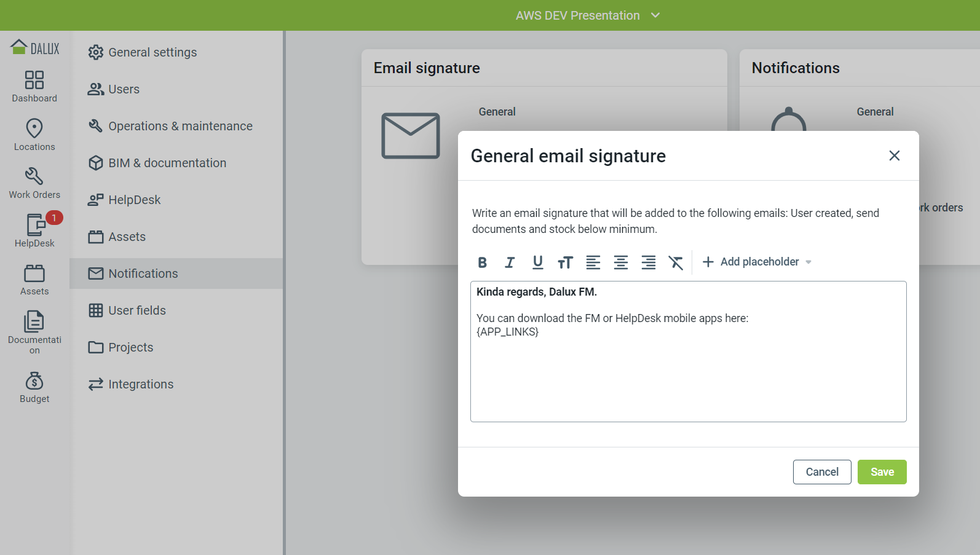Open Documentation from sidebar
The height and width of the screenshot is (555, 980).
[x=34, y=332]
